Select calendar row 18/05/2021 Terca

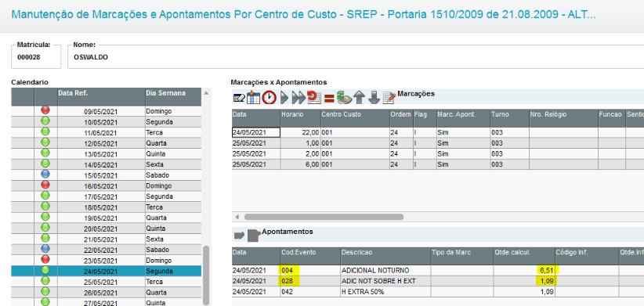pyautogui.click(x=107, y=207)
